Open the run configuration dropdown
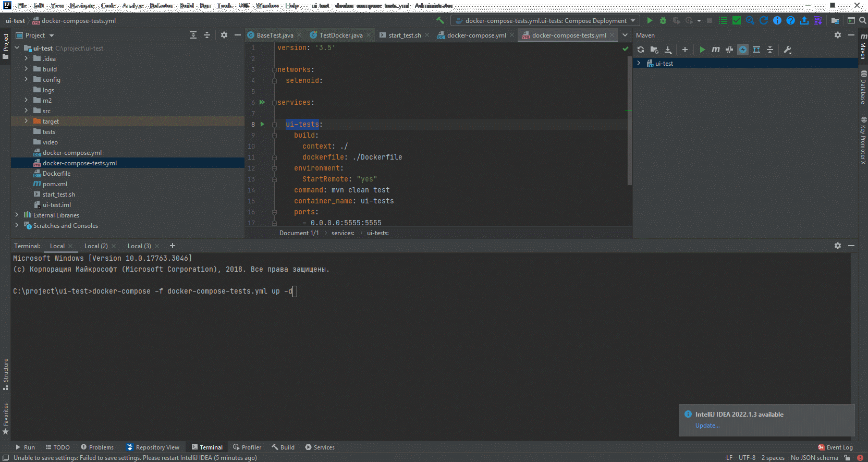868x462 pixels. point(545,20)
